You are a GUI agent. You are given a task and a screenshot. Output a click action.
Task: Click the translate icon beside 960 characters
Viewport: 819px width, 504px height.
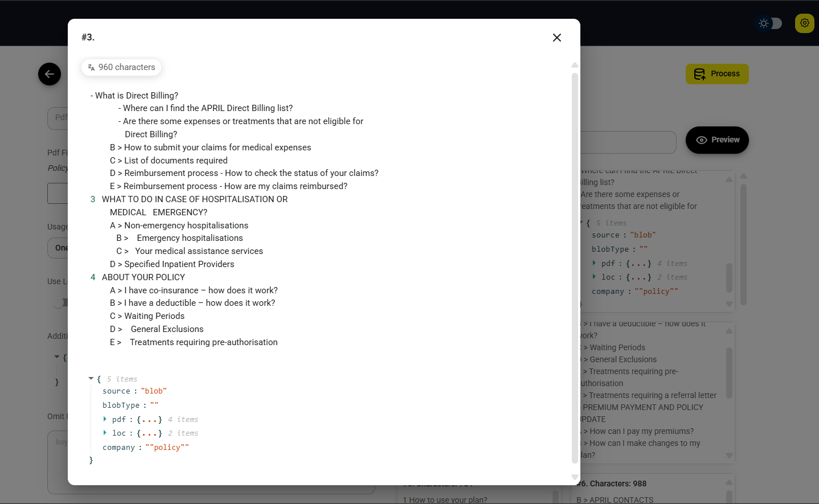tap(91, 67)
